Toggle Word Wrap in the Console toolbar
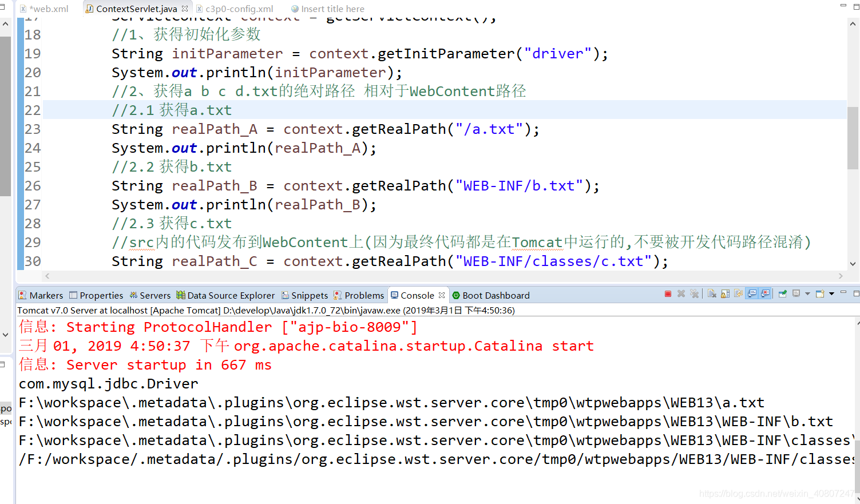860x504 pixels. click(x=738, y=294)
